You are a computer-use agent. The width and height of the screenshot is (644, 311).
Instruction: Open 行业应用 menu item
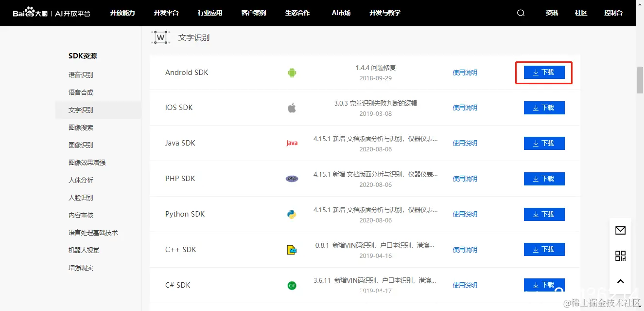(210, 13)
